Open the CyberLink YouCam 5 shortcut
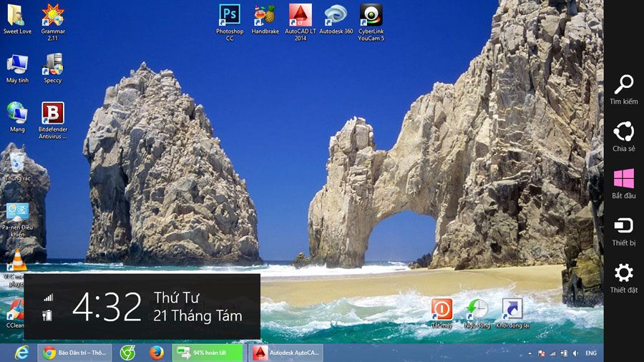644x362 pixels. pos(371,16)
